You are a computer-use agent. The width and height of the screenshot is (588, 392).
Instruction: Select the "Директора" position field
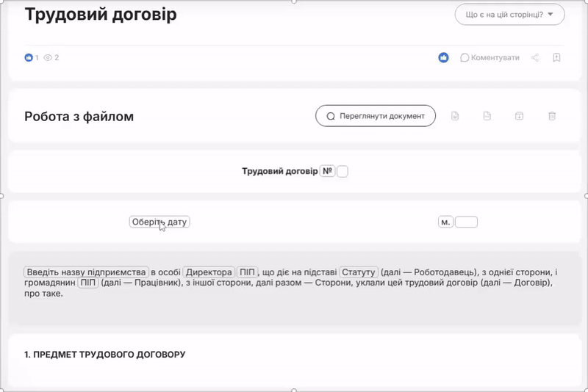(209, 272)
